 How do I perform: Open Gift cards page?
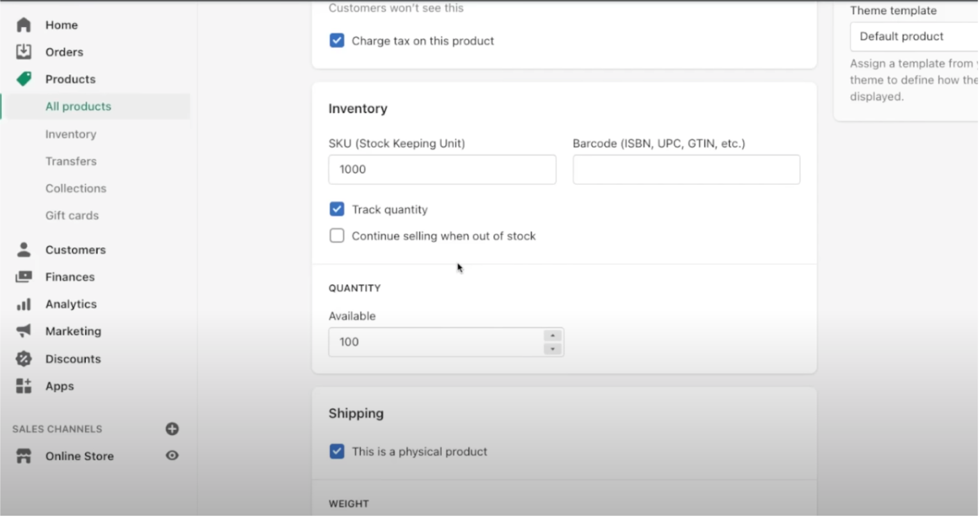pos(72,216)
